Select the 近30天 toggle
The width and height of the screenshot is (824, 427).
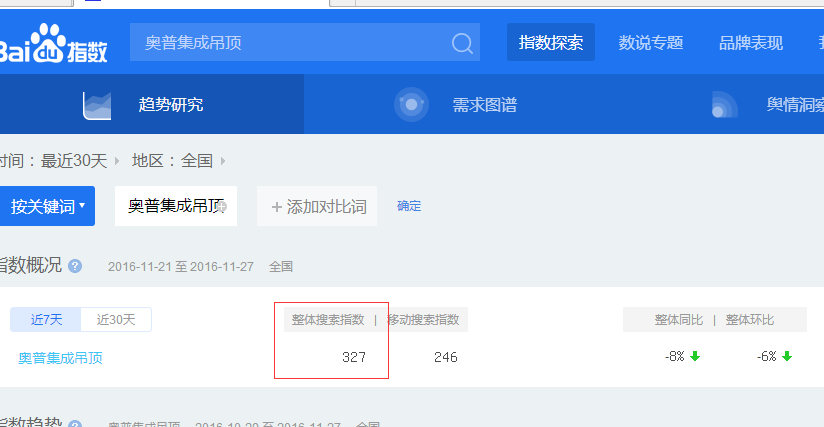[116, 319]
